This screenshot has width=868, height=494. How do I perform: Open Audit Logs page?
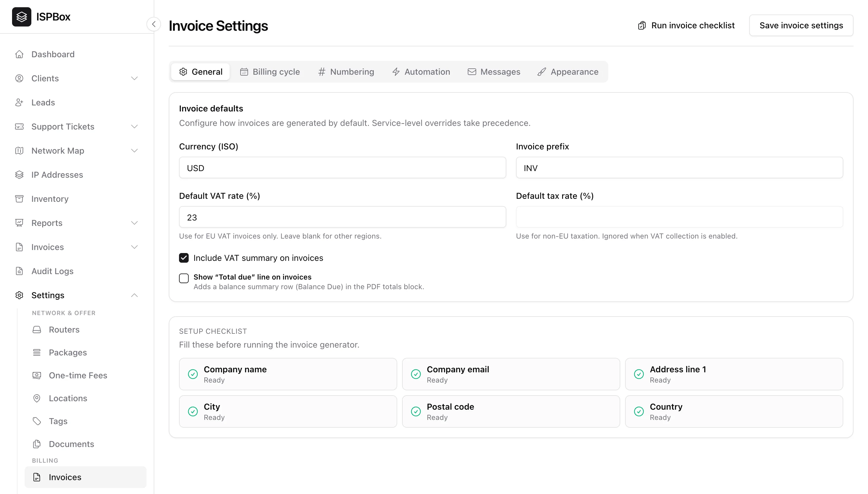pos(77,271)
